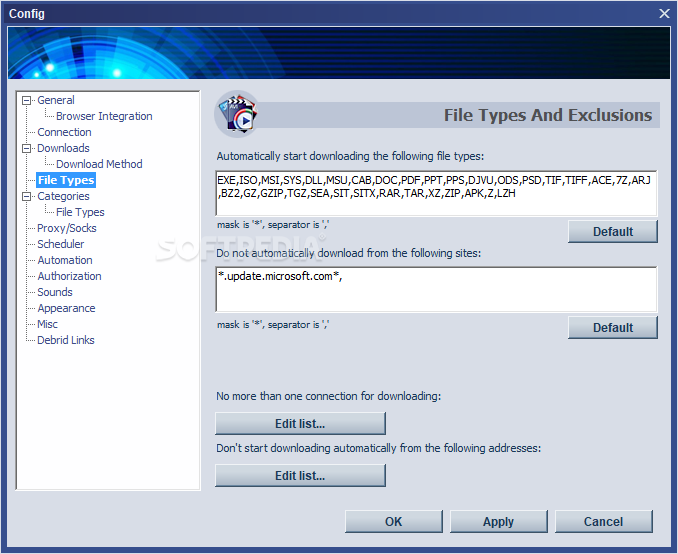Open Connection settings
This screenshot has width=678, height=554.
click(64, 132)
